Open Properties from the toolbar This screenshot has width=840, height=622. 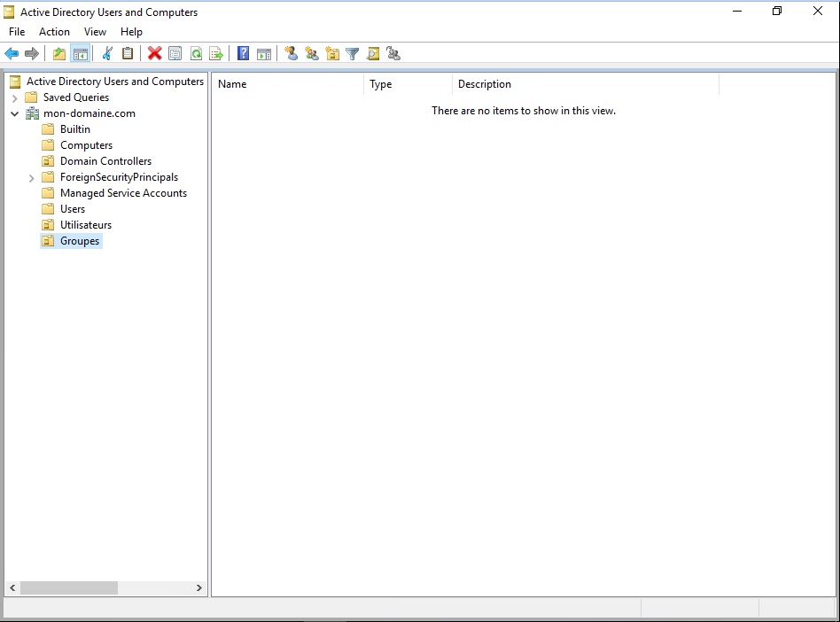pos(175,53)
